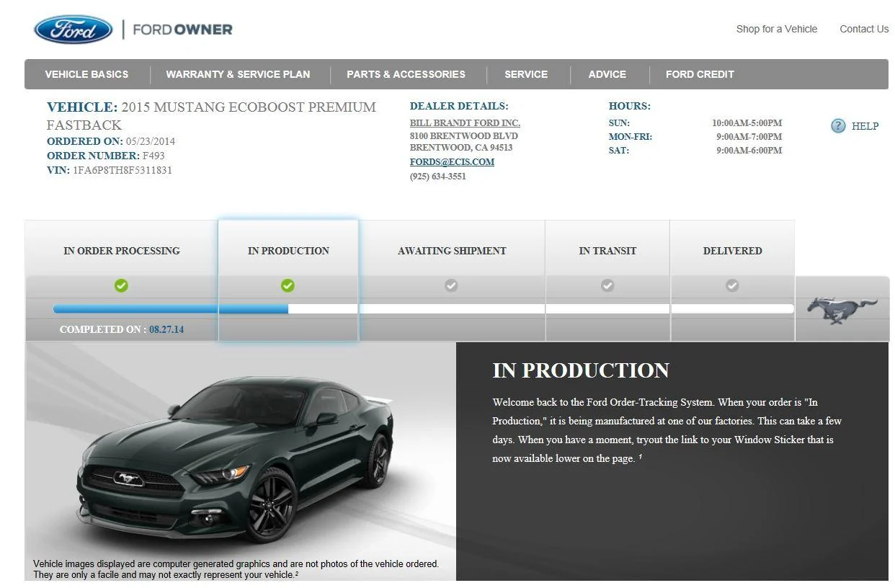Click the gray check under Awaiting Shipment

point(451,285)
